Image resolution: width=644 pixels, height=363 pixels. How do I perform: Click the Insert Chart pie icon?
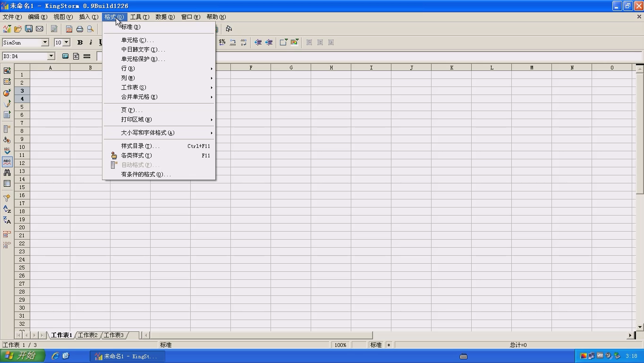coord(7,93)
